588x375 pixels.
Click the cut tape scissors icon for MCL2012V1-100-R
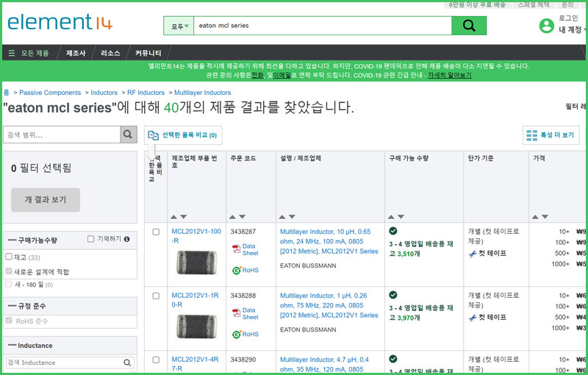pyautogui.click(x=473, y=254)
